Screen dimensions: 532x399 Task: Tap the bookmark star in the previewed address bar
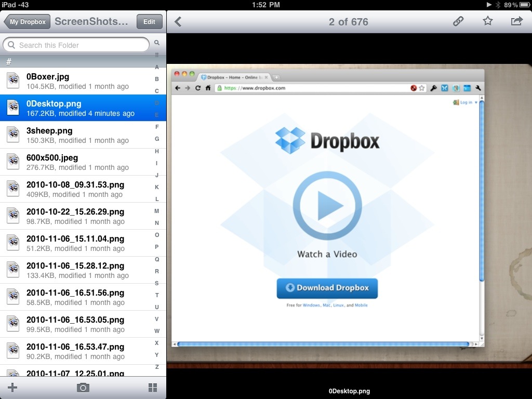tap(422, 88)
